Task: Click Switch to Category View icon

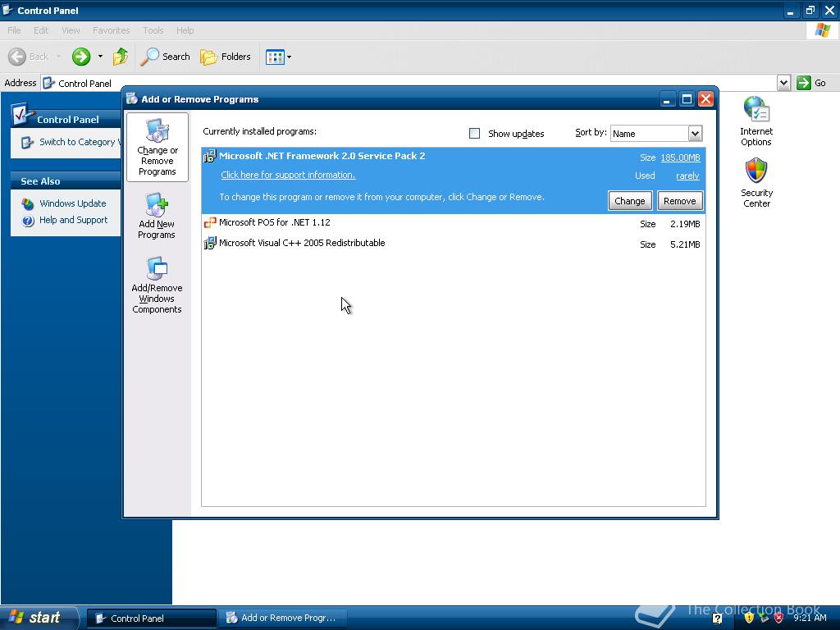Action: 27,143
